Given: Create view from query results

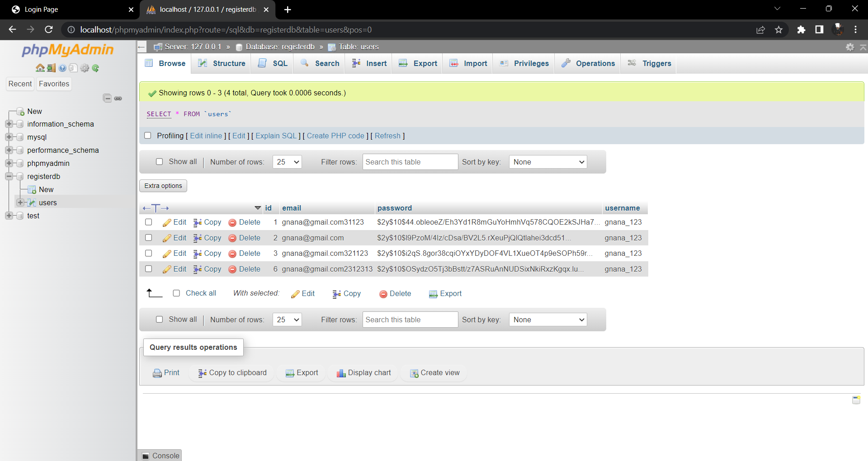Looking at the screenshot, I should click(x=435, y=373).
